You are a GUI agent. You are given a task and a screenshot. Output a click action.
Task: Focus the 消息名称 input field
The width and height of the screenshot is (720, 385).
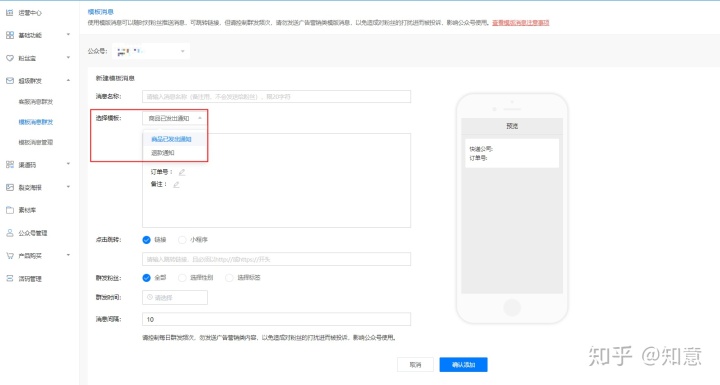(x=276, y=96)
